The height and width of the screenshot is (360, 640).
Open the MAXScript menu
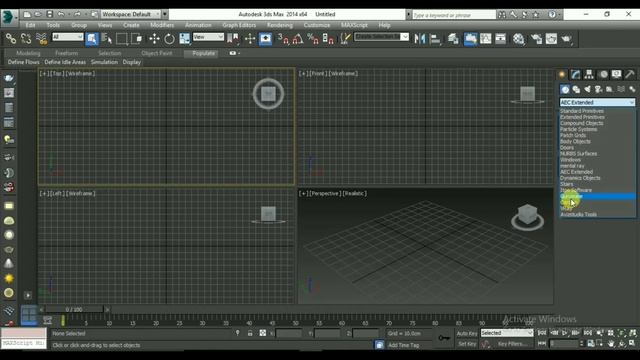coord(354,25)
